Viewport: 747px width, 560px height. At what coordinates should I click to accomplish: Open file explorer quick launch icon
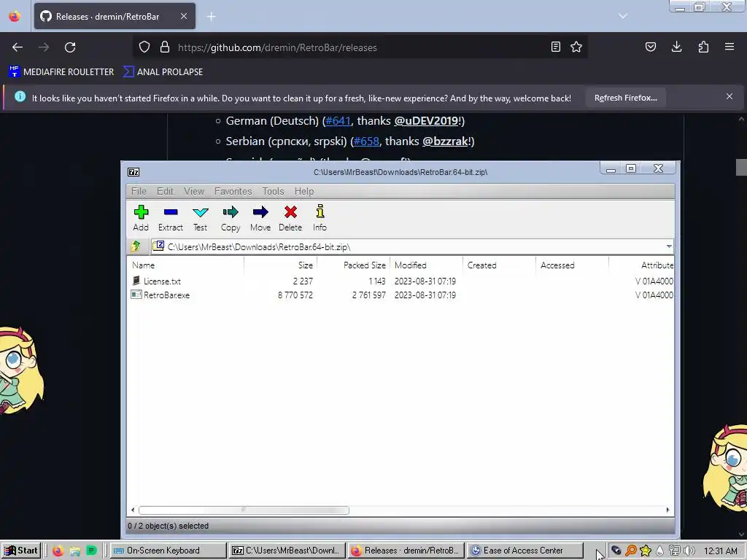click(75, 551)
